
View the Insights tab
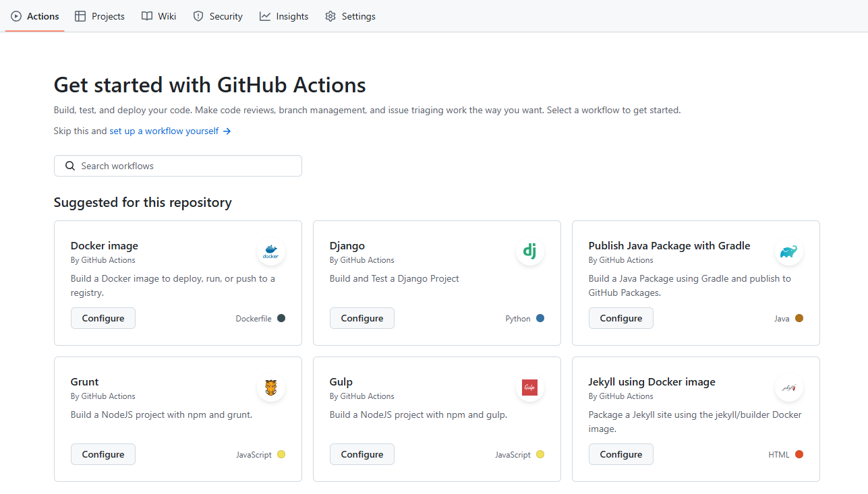pos(284,16)
